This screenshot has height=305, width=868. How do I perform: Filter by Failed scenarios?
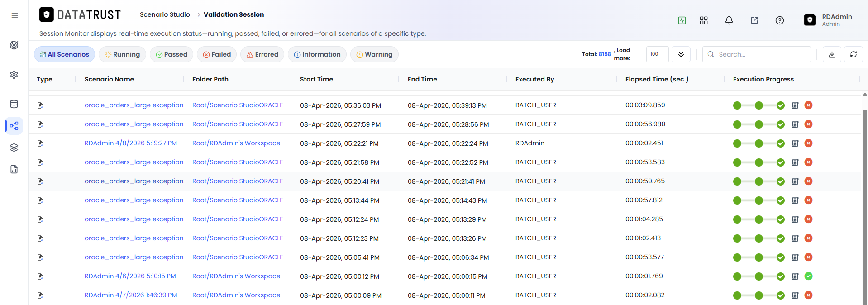(217, 54)
